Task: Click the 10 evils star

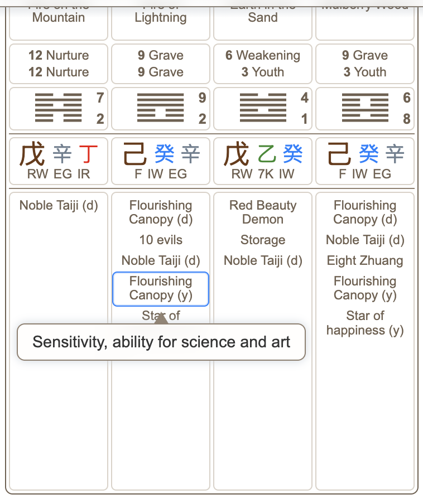Action: [161, 240]
